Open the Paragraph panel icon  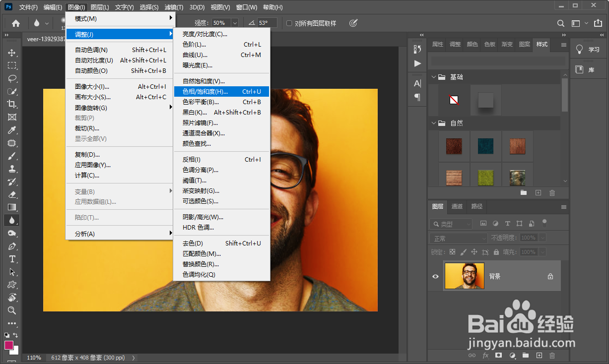[x=417, y=97]
